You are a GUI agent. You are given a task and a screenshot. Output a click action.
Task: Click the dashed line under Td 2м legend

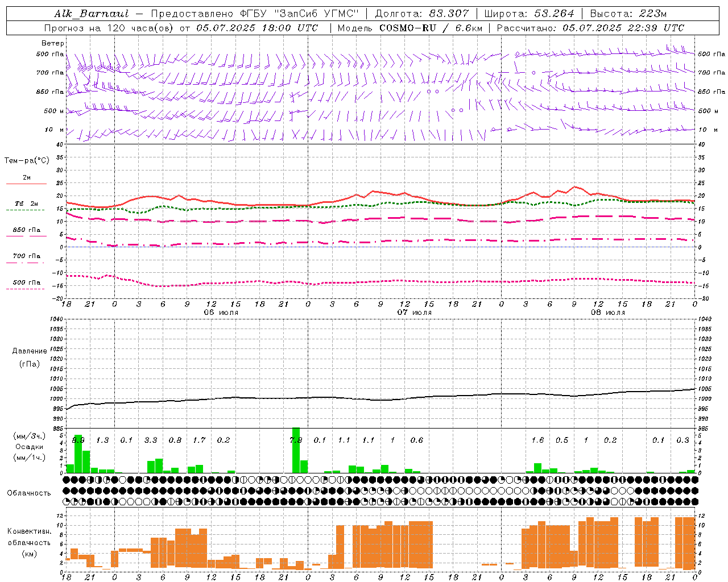pos(25,210)
